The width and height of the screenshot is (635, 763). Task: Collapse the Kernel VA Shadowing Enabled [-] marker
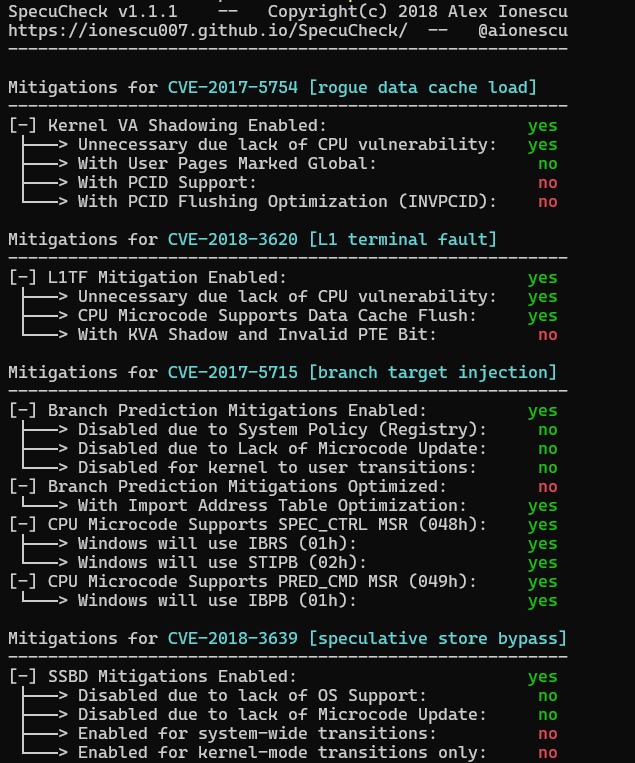(x=23, y=126)
